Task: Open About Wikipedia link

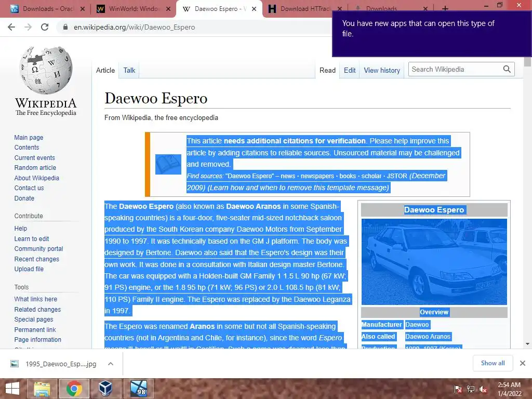Action: point(37,178)
